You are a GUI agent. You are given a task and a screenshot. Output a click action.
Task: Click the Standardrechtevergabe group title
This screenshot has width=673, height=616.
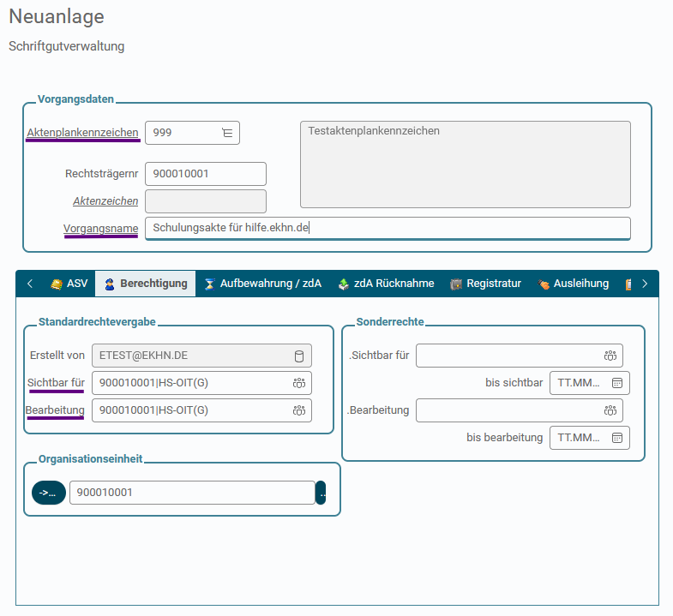97,322
